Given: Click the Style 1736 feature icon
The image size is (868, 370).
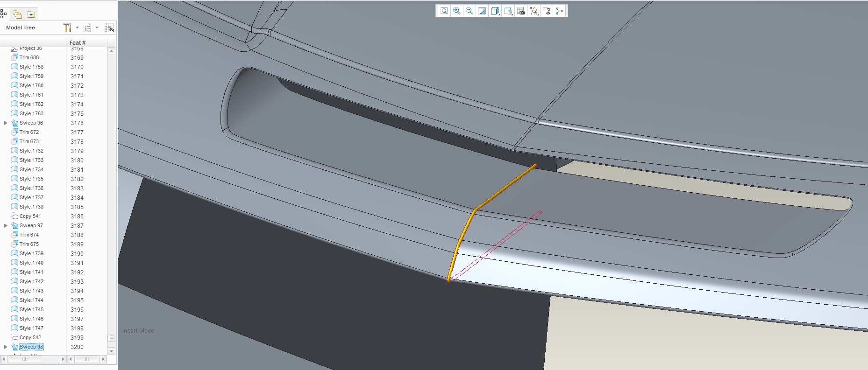Looking at the screenshot, I should (x=14, y=188).
